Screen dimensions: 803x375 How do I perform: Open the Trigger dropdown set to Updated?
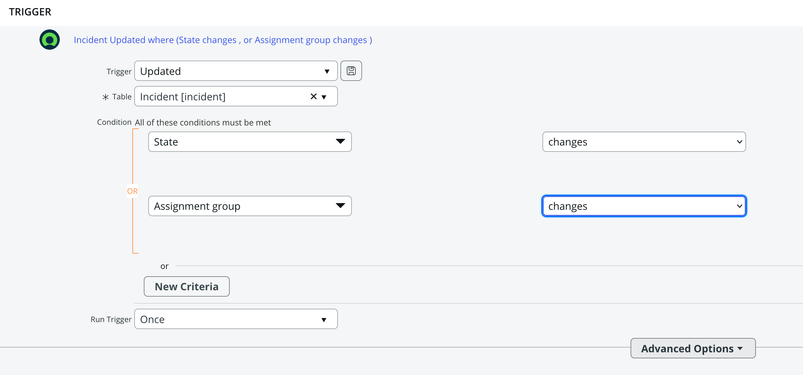[x=236, y=71]
